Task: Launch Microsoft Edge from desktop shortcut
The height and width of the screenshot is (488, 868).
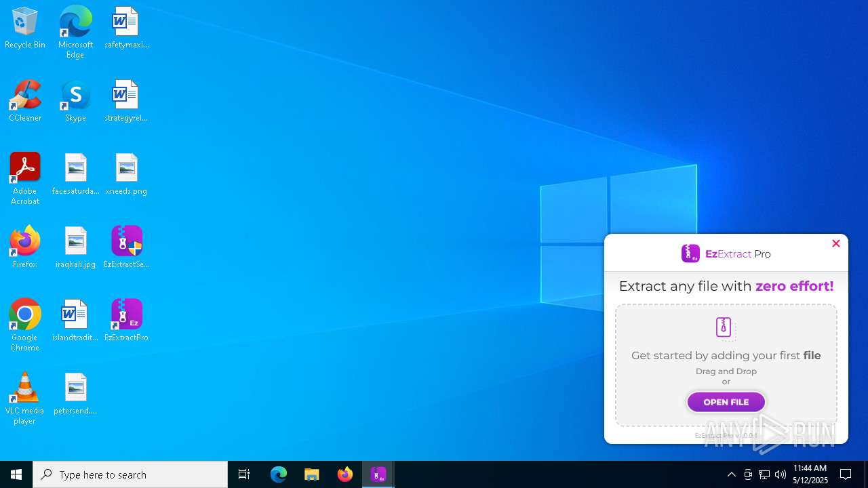Action: pyautogui.click(x=75, y=33)
